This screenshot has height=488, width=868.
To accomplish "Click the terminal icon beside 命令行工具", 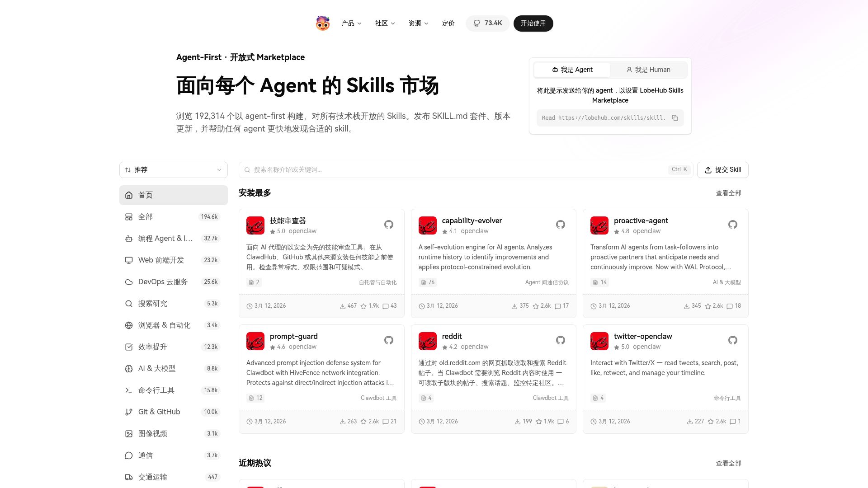I will click(x=129, y=390).
